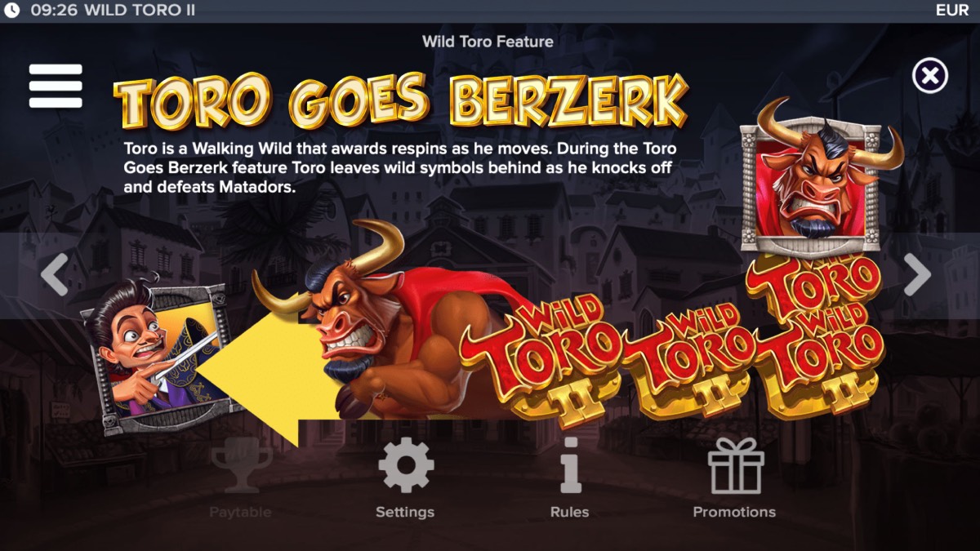Viewport: 980px width, 551px height.
Task: Open the Promotions gift icon
Action: 735,465
